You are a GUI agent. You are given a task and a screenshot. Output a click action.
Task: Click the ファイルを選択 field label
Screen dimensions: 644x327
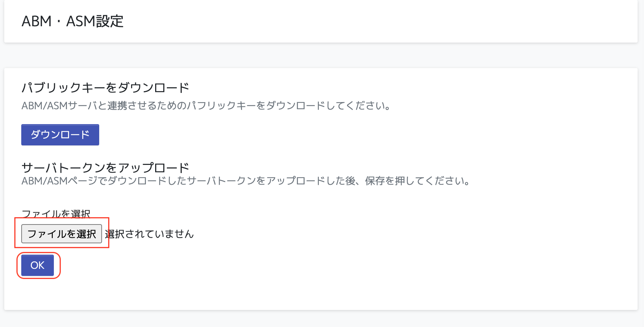(57, 213)
